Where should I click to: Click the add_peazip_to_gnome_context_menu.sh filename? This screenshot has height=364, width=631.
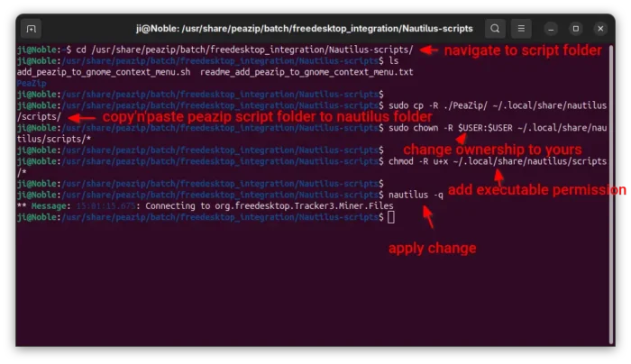coord(104,72)
